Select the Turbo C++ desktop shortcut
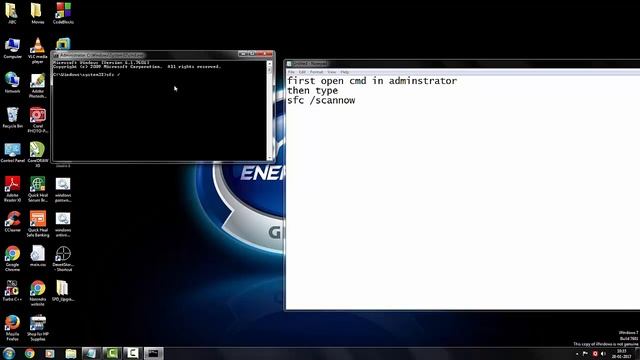Viewport: 640px width, 360px height. [12, 291]
